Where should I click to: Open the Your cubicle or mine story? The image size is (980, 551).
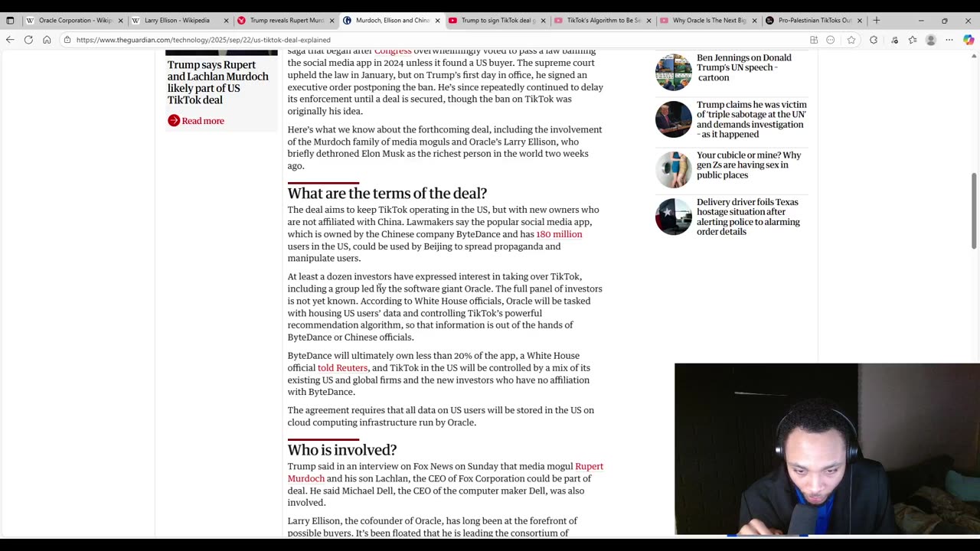749,165
